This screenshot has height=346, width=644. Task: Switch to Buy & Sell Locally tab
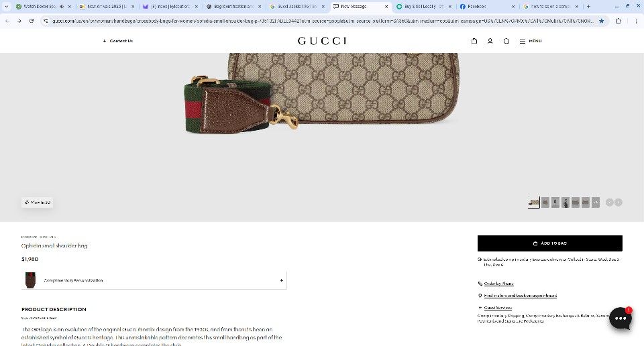[x=424, y=7]
